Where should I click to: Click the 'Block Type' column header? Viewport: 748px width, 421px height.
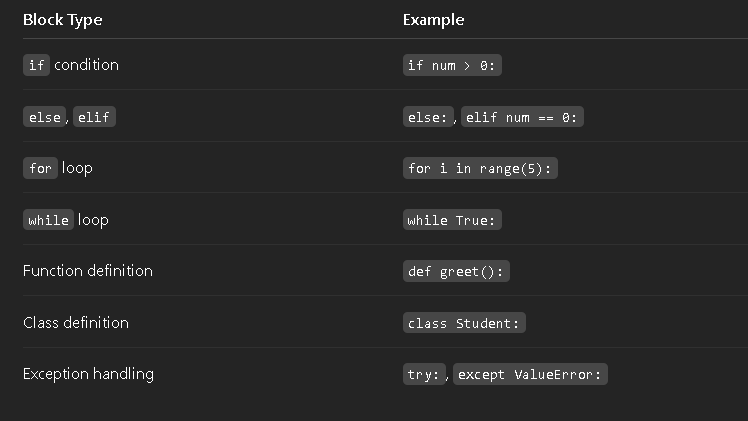click(x=62, y=20)
